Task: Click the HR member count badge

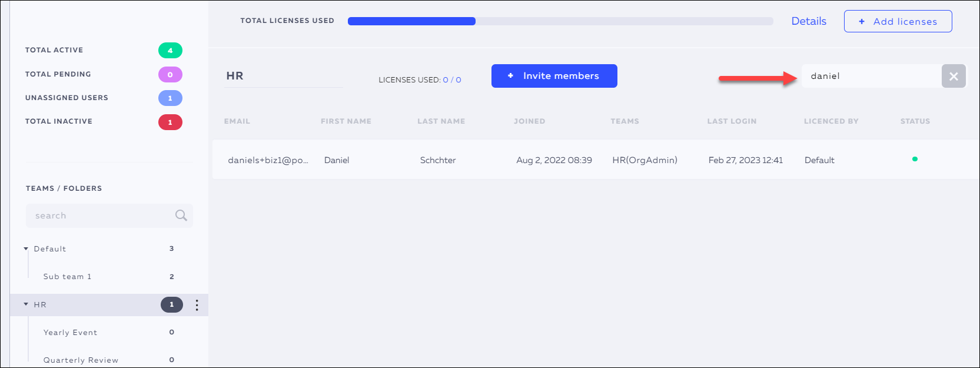Action: point(172,304)
